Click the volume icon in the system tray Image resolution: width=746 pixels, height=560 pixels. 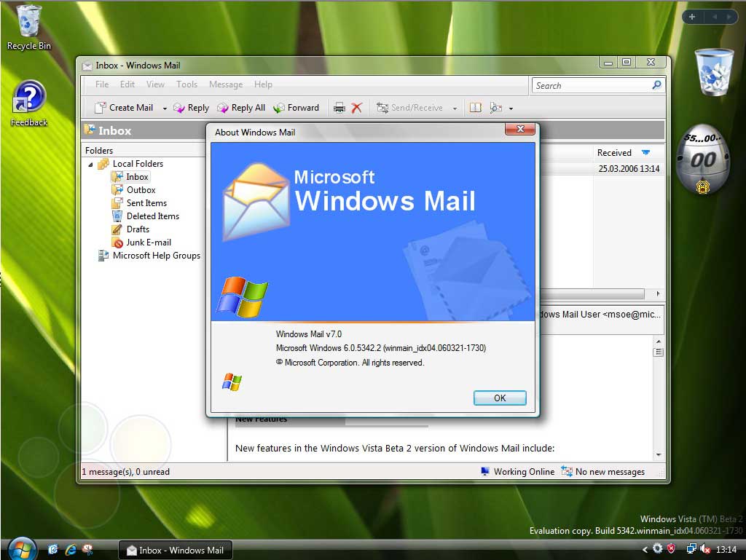(x=705, y=549)
